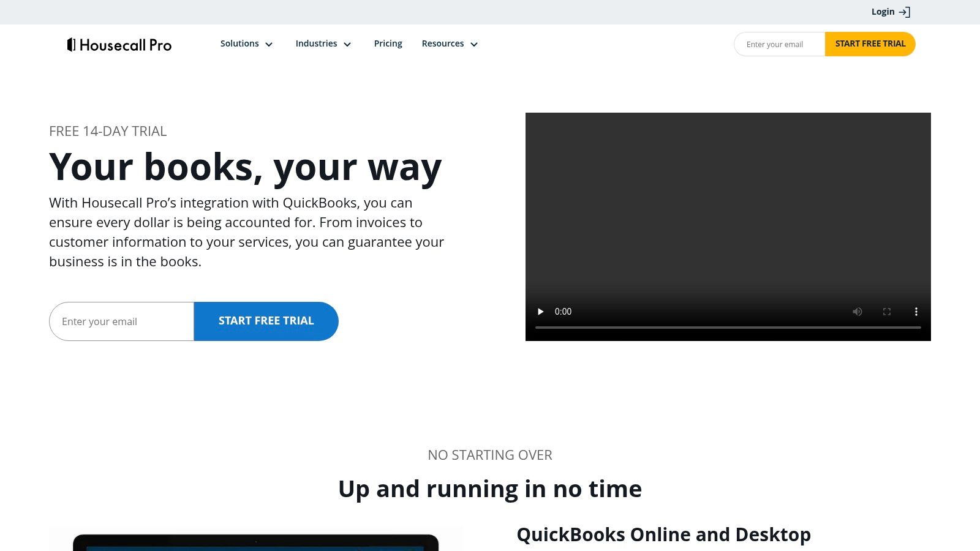
Task: Expand the Industries dropdown chevron
Action: (347, 44)
